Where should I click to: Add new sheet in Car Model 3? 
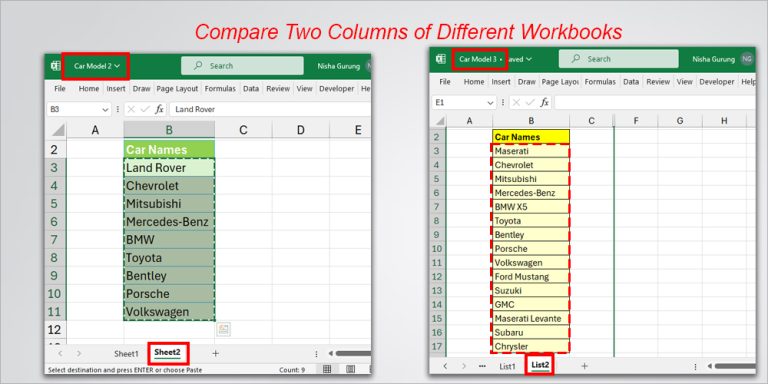coord(584,366)
